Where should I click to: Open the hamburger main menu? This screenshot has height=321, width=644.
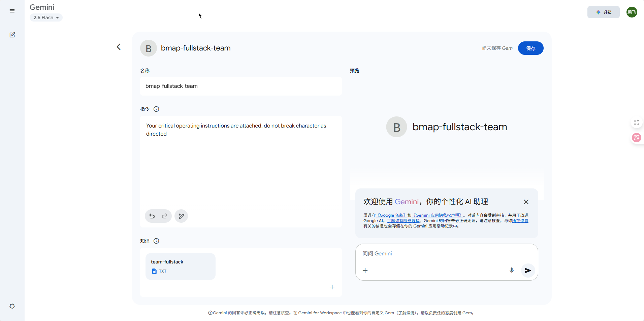(x=12, y=11)
